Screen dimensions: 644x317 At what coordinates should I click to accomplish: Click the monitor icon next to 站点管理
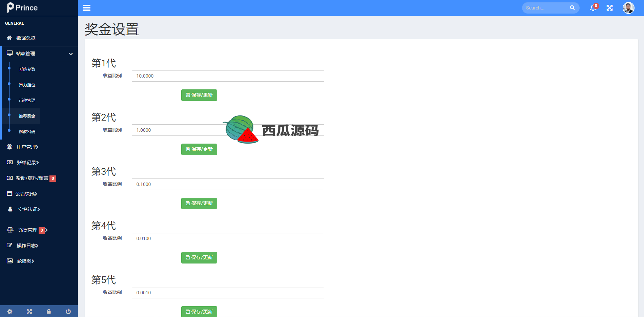coord(10,53)
